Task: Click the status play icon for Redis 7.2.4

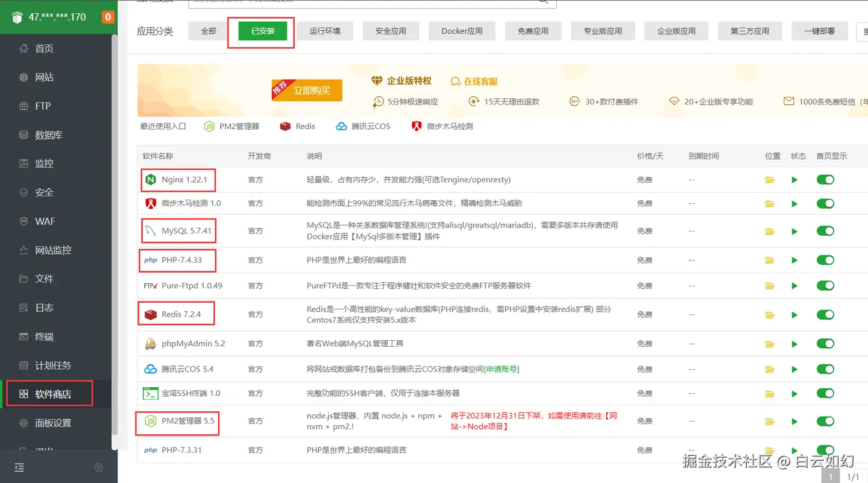Action: pyautogui.click(x=794, y=315)
